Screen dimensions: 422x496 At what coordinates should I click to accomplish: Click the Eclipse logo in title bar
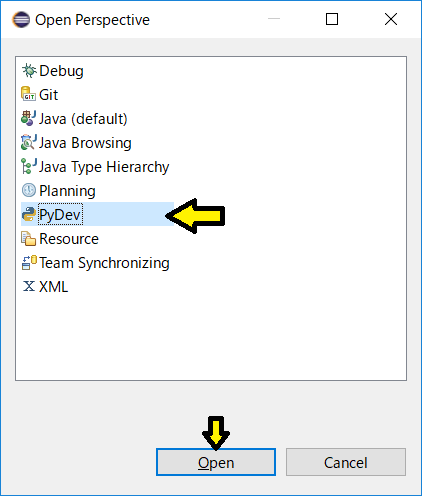(21, 20)
